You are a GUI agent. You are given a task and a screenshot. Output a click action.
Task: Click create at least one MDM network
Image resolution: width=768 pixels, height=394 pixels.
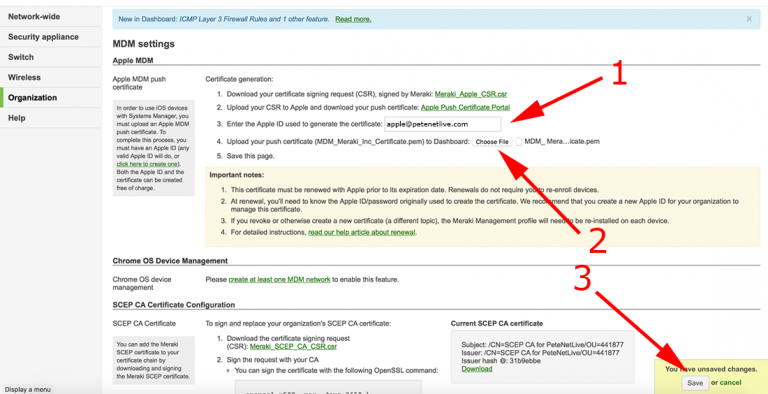point(280,280)
